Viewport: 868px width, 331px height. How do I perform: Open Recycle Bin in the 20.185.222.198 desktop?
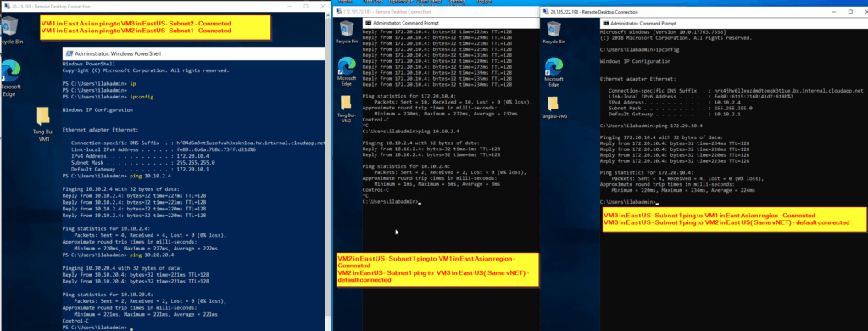pyautogui.click(x=554, y=32)
